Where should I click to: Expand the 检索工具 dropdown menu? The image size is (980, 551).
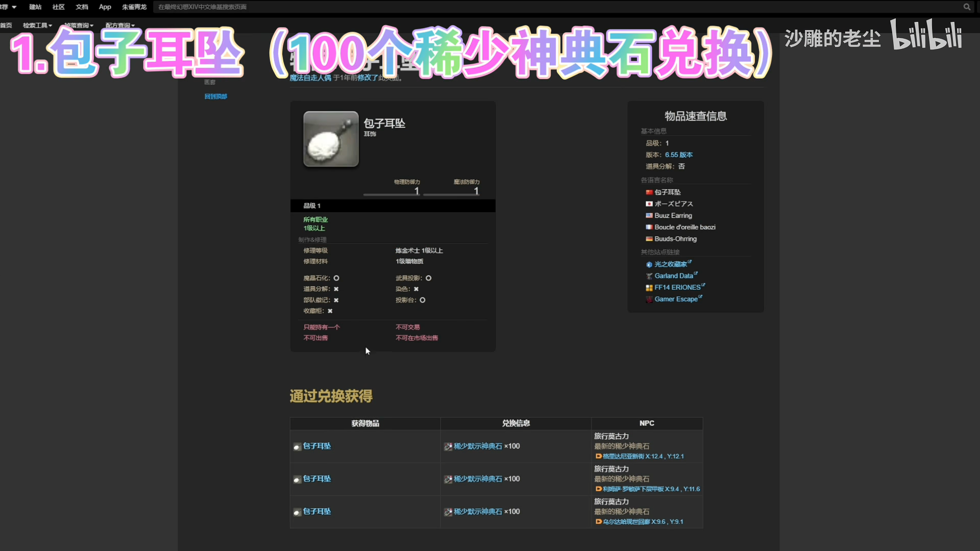click(x=37, y=26)
